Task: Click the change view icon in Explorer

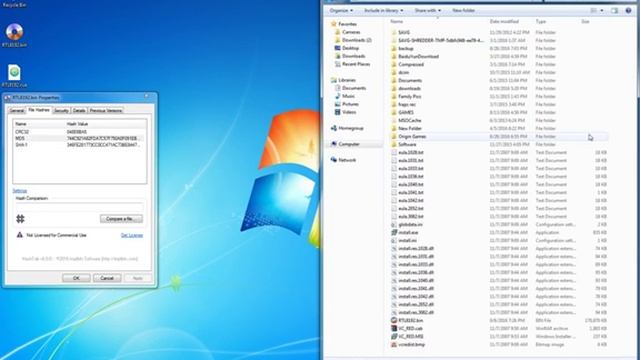Action: pos(593,10)
